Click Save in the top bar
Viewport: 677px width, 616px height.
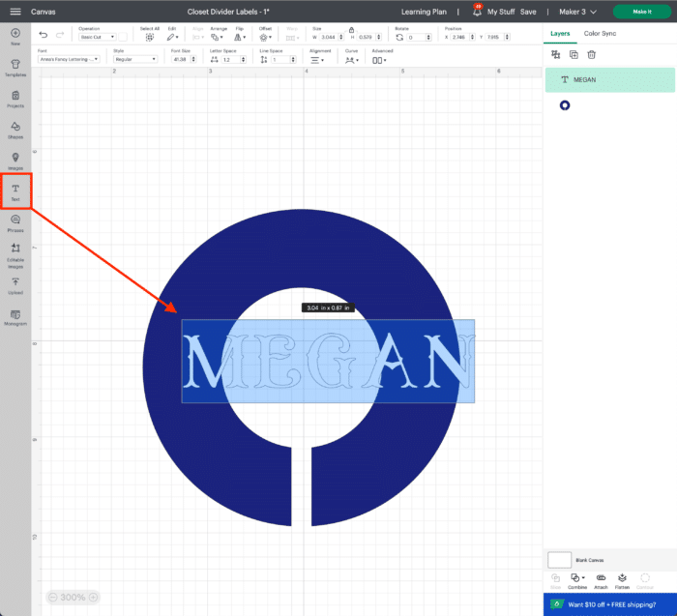(x=528, y=12)
